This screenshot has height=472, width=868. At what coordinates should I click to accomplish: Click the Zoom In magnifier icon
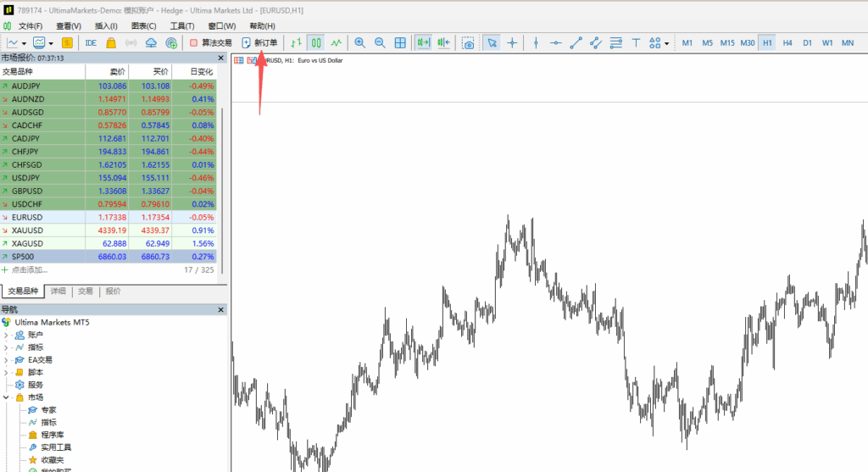click(359, 42)
